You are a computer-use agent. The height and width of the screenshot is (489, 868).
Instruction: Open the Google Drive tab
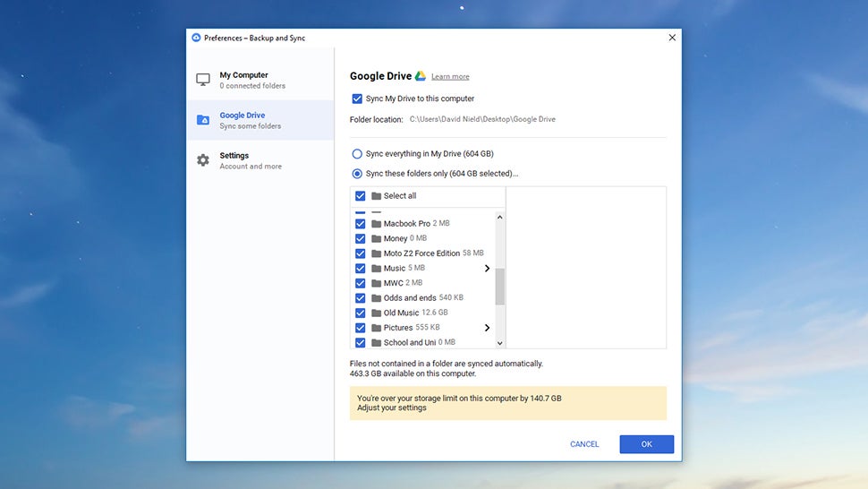click(x=260, y=120)
